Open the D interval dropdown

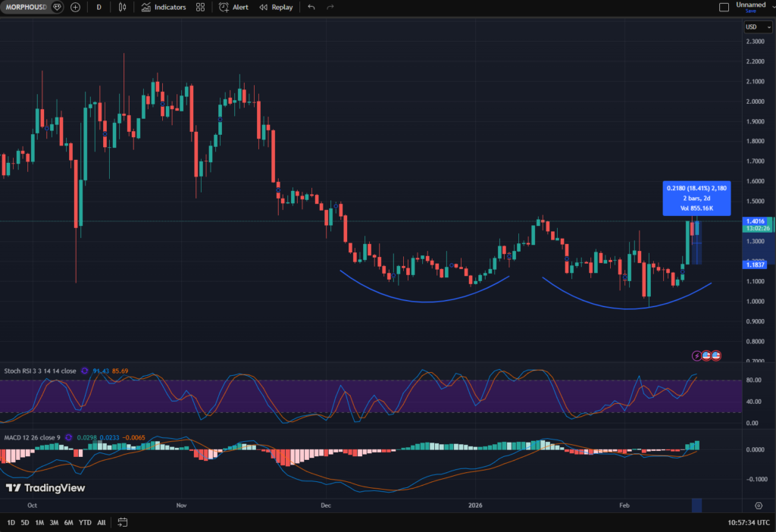point(98,7)
